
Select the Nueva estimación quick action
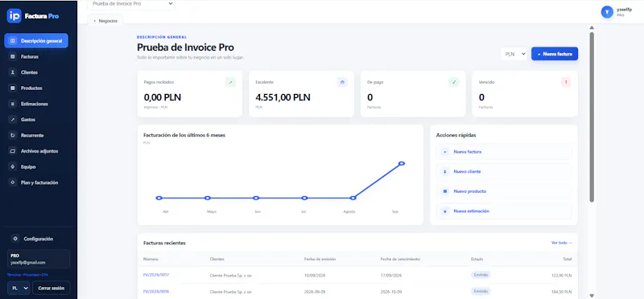(504, 211)
